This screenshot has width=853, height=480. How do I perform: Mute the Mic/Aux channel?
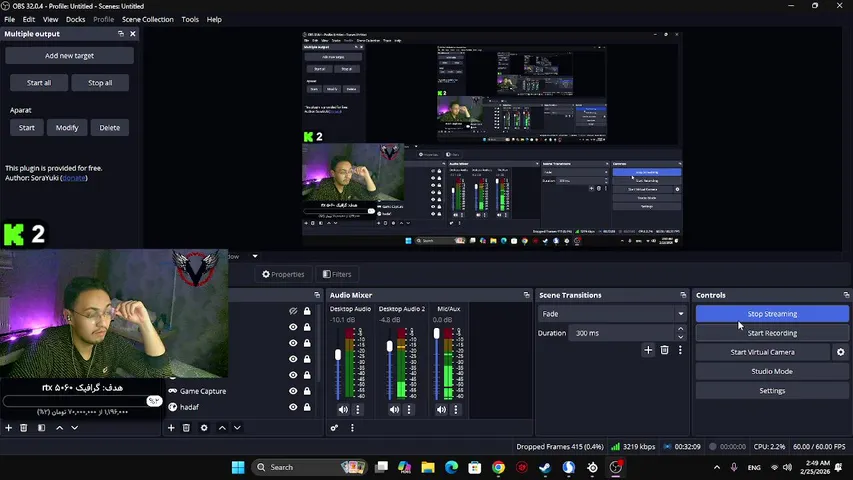(441, 409)
